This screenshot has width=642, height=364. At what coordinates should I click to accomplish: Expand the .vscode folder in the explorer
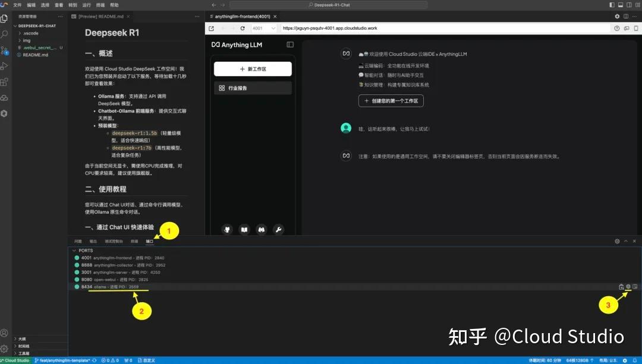[29, 33]
